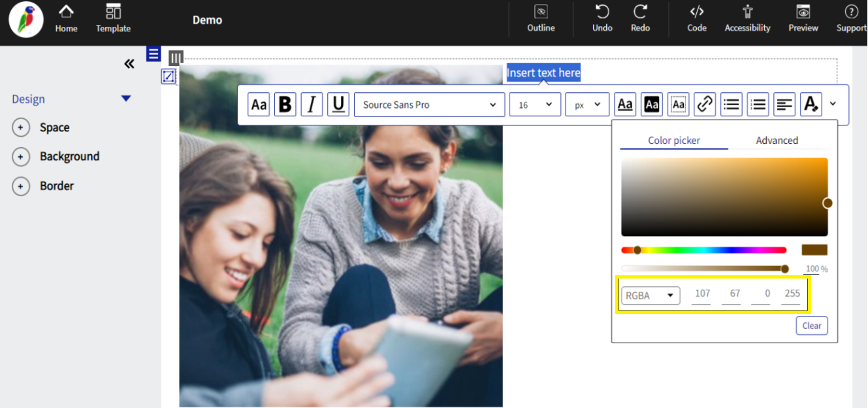The image size is (868, 408).
Task: Redo the last undone action
Action: point(640,19)
